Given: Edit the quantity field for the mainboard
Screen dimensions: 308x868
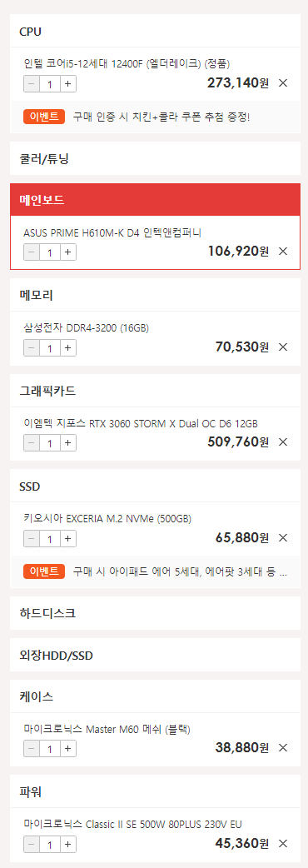Looking at the screenshot, I should 50,252.
